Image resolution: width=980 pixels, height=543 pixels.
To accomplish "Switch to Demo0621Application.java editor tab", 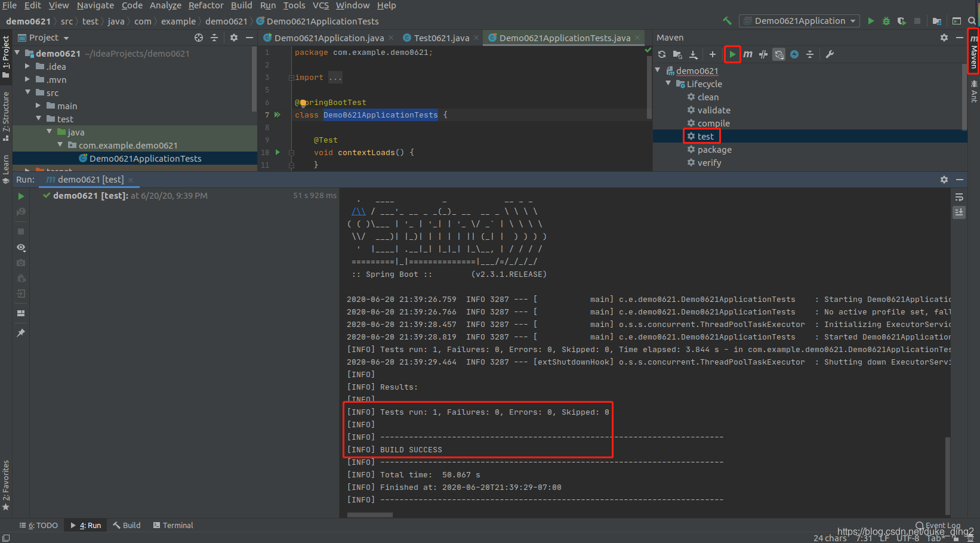I will tap(329, 38).
